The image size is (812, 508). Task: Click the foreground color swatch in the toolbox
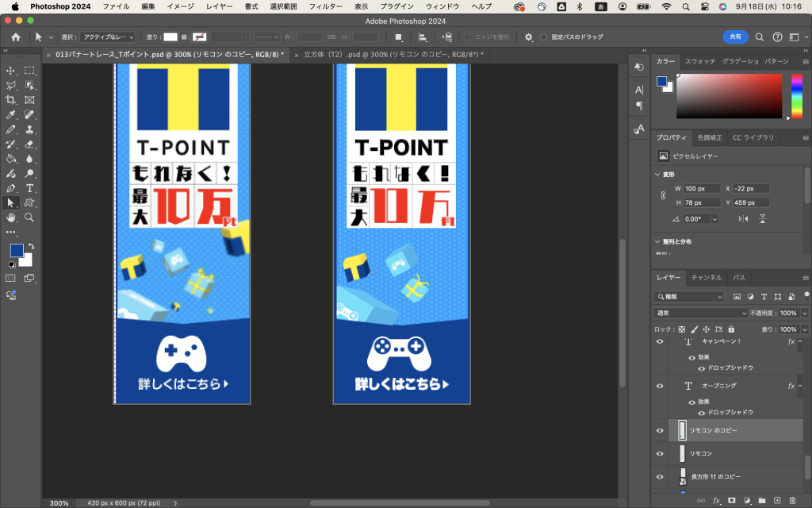coord(16,250)
